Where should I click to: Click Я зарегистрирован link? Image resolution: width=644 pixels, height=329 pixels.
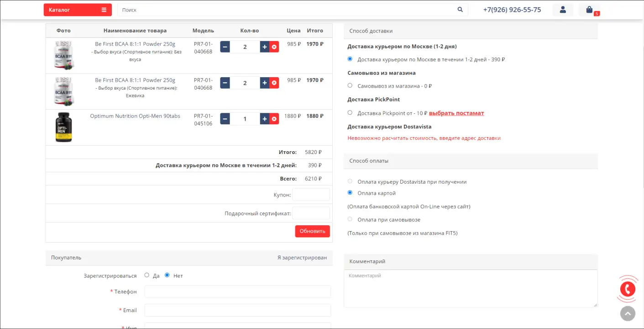[x=302, y=258]
